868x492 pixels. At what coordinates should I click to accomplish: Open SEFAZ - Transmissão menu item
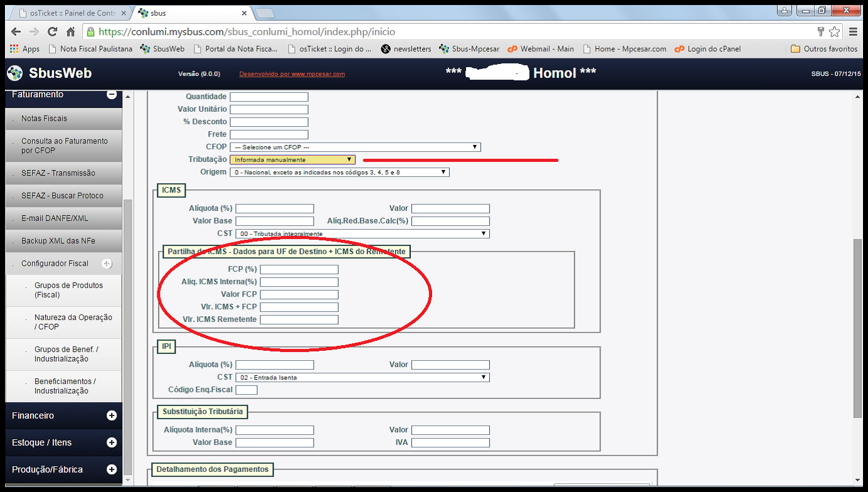(58, 173)
